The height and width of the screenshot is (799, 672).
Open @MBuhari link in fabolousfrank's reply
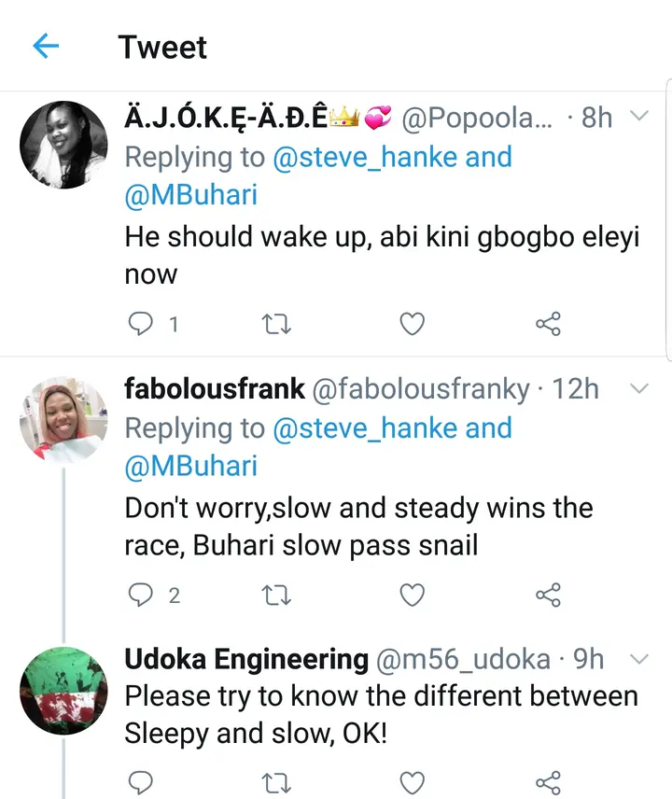pos(190,466)
